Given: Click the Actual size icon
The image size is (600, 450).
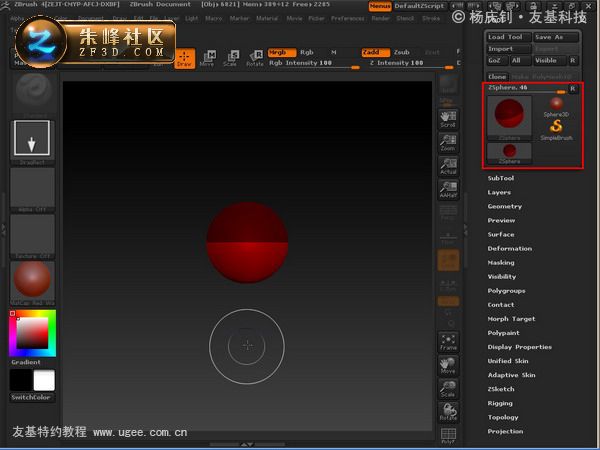Looking at the screenshot, I should point(448,166).
